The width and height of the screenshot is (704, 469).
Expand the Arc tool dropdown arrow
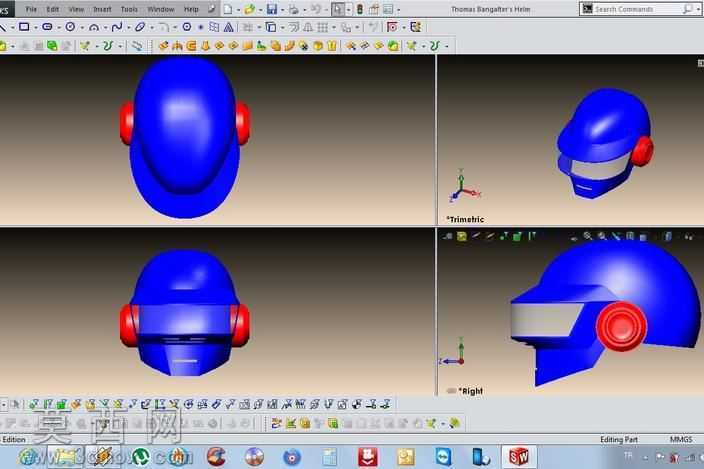pyautogui.click(x=105, y=28)
